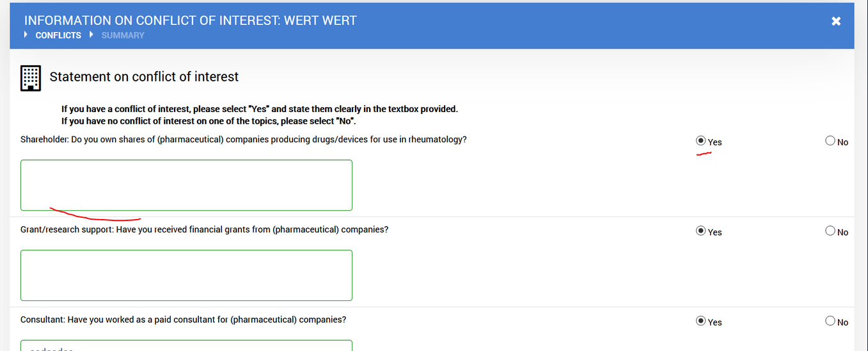This screenshot has height=351, width=868.
Task: Click the dialog title mentioning WERT WERT
Action: [191, 20]
